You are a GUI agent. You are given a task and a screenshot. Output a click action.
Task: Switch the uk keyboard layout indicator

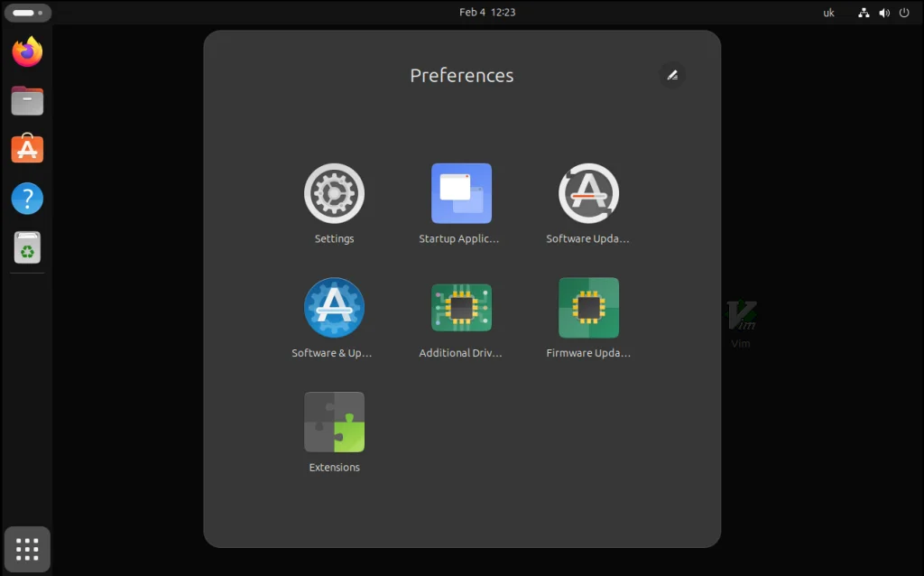click(828, 13)
